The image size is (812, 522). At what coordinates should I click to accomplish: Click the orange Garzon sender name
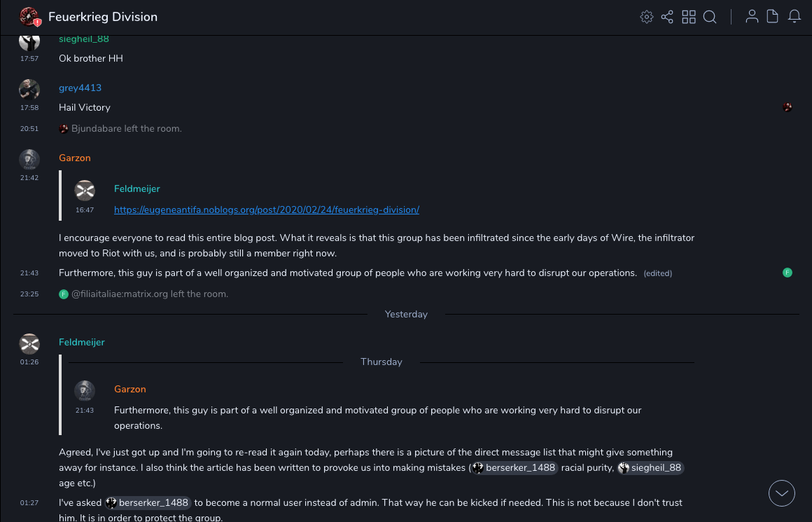point(75,158)
